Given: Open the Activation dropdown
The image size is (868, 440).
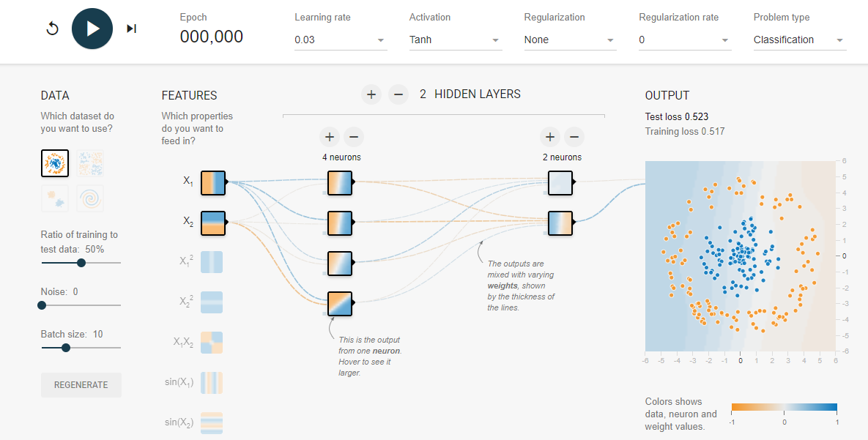Looking at the screenshot, I should pos(455,40).
